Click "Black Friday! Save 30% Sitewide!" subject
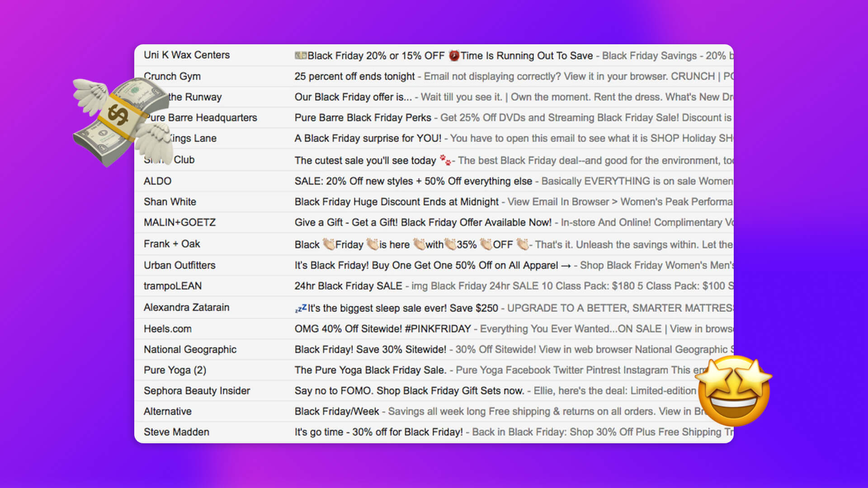The image size is (868, 488). point(370,349)
